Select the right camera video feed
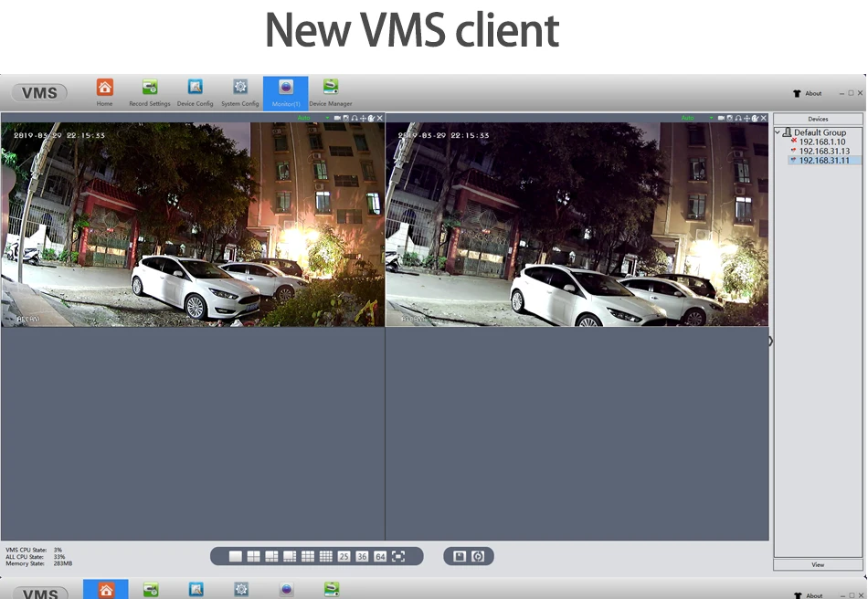Image resolution: width=868 pixels, height=599 pixels. (577, 225)
